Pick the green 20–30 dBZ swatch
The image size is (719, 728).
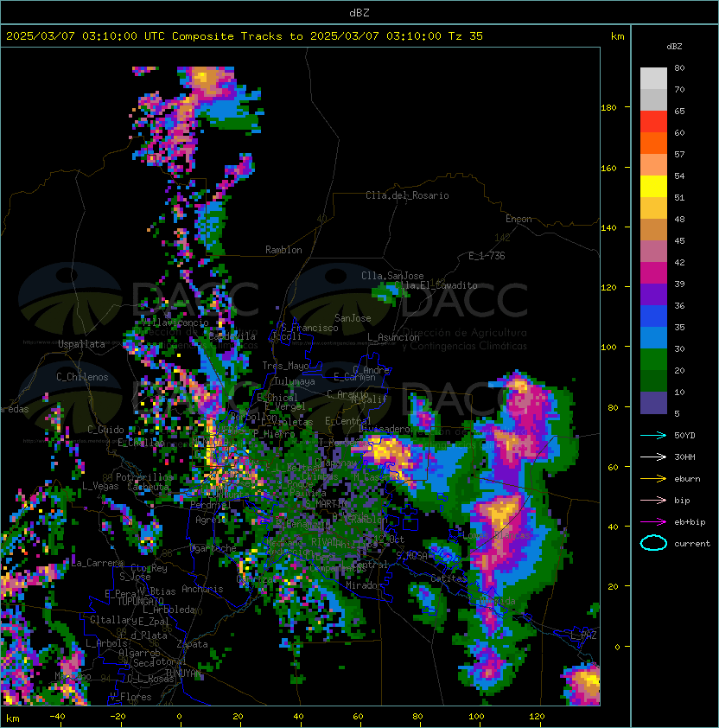(x=653, y=360)
